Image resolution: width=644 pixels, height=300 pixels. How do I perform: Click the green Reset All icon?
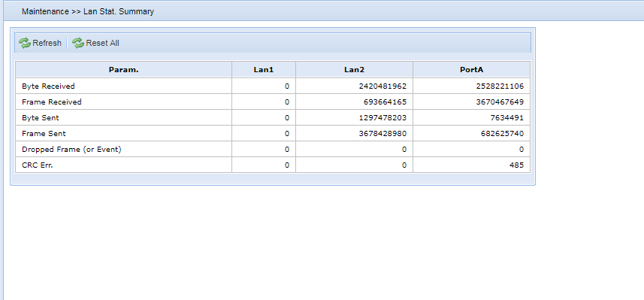pyautogui.click(x=78, y=43)
